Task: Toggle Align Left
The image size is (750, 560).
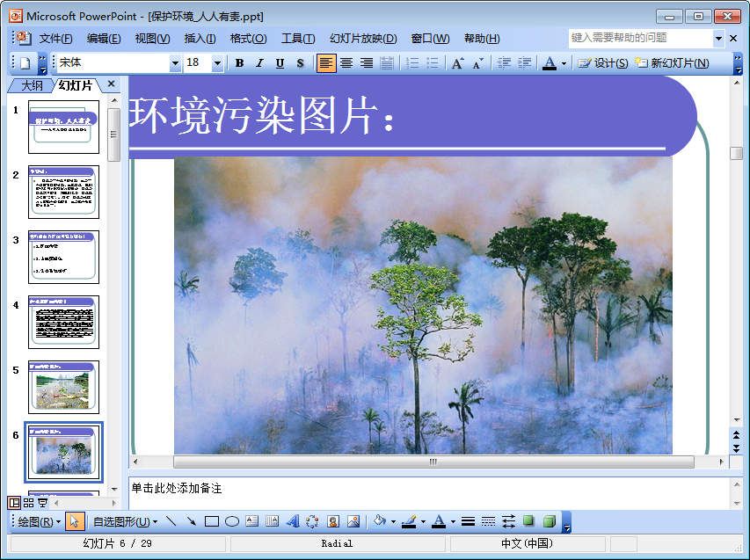Action: coord(326,63)
